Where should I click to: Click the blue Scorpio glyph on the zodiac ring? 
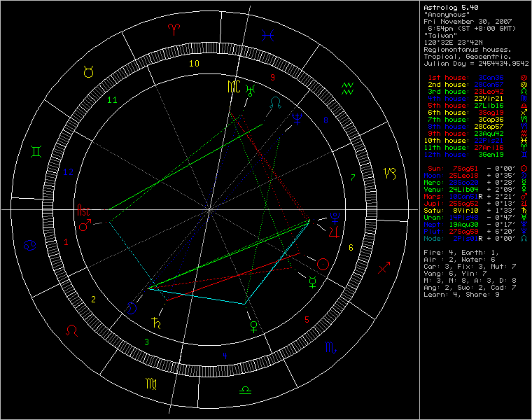(x=331, y=347)
